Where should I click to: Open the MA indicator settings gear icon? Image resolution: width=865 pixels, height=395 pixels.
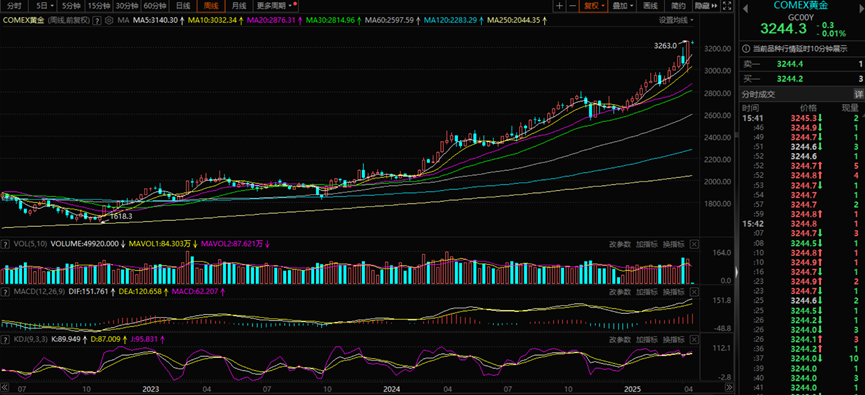pyautogui.click(x=109, y=20)
